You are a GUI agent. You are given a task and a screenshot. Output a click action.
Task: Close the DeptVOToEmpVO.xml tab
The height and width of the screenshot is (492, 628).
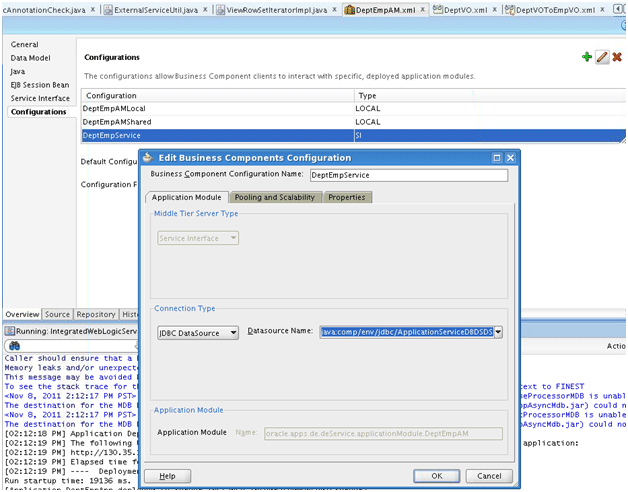(x=602, y=10)
